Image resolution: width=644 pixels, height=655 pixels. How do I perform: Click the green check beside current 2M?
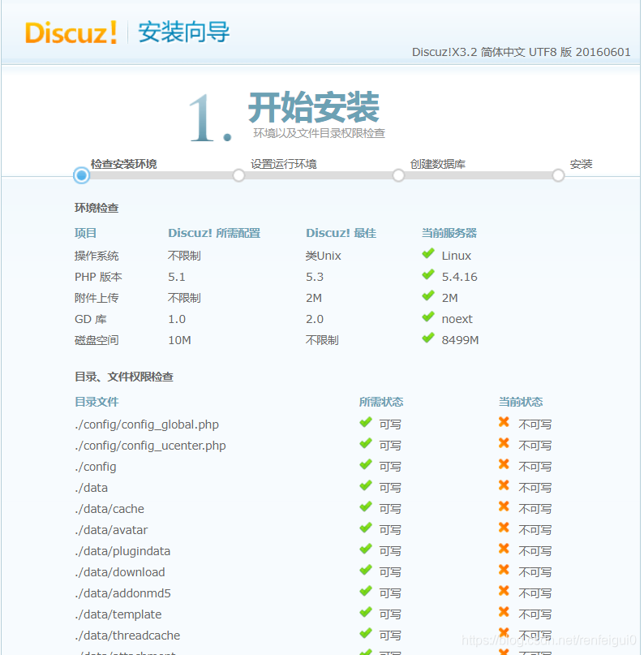[428, 295]
